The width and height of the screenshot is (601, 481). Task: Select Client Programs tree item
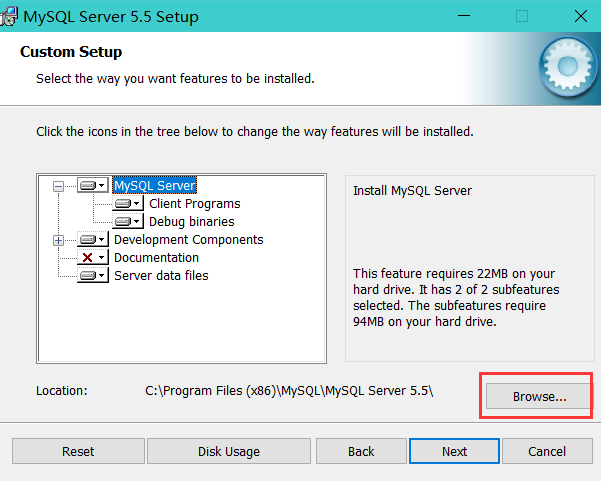[195, 204]
